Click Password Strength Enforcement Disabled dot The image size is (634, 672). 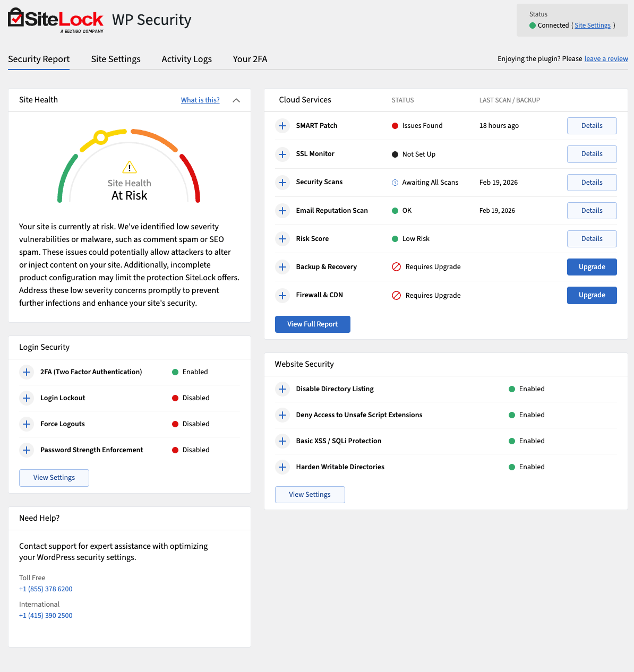click(x=175, y=450)
